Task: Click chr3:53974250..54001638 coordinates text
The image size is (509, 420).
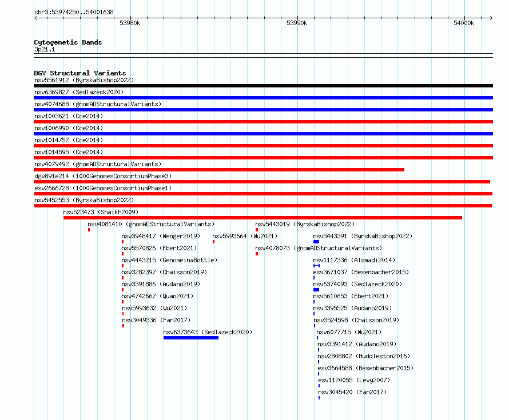Action: [x=74, y=12]
